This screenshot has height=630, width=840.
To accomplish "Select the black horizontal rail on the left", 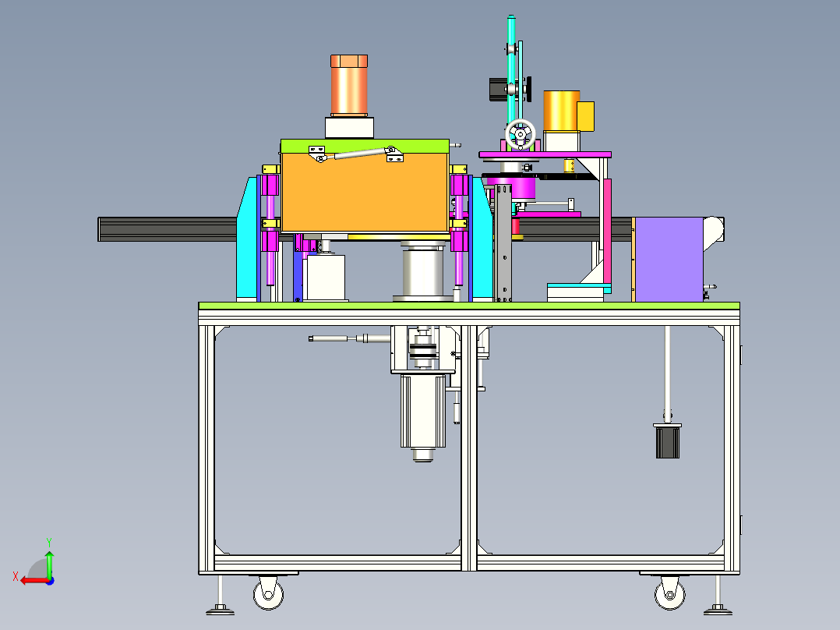I will 168,229.
